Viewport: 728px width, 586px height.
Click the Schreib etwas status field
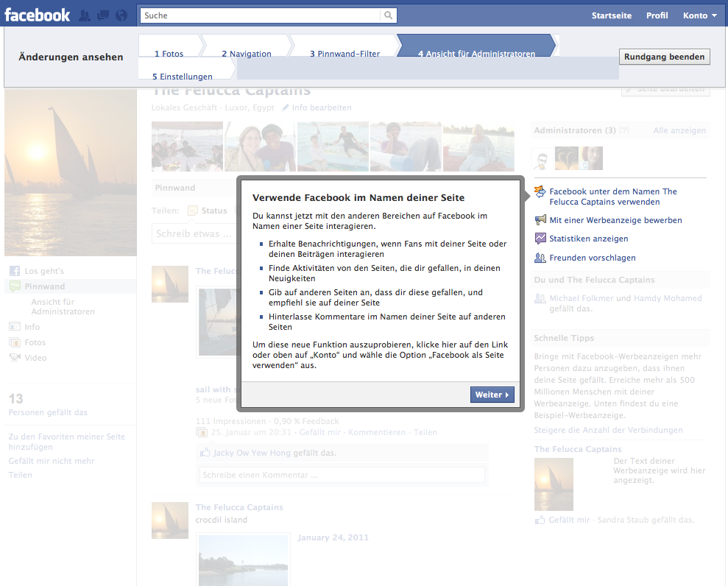pos(194,233)
